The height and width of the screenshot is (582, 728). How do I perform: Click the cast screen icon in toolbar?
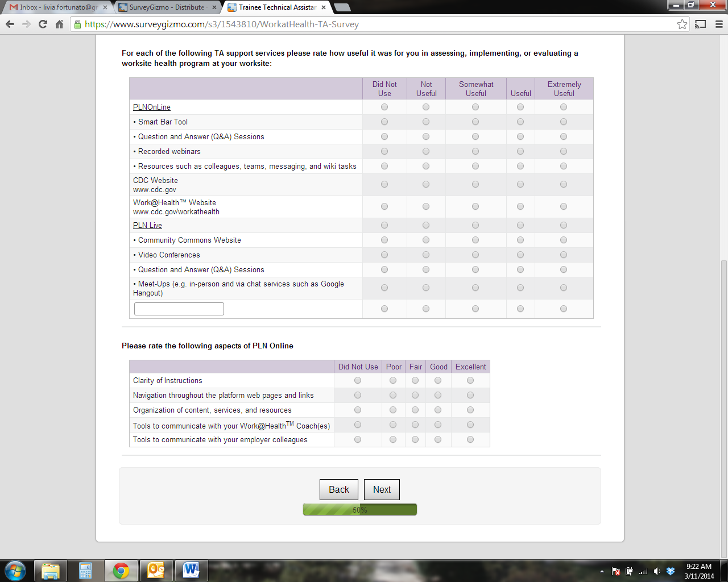(x=700, y=24)
